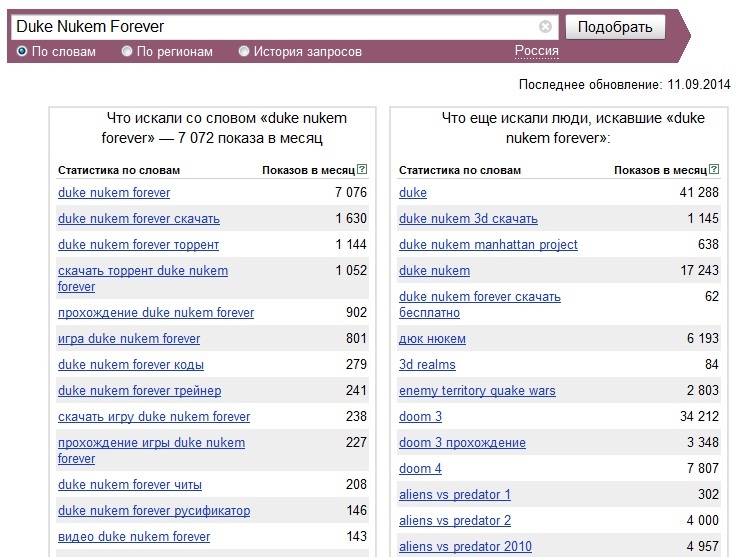The image size is (737, 557).
Task: Open the 3d realms link
Action: 427,365
